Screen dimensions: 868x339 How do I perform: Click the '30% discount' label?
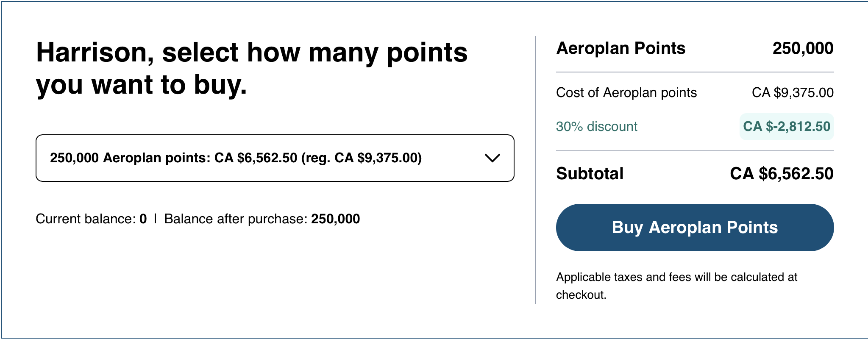[x=596, y=126]
